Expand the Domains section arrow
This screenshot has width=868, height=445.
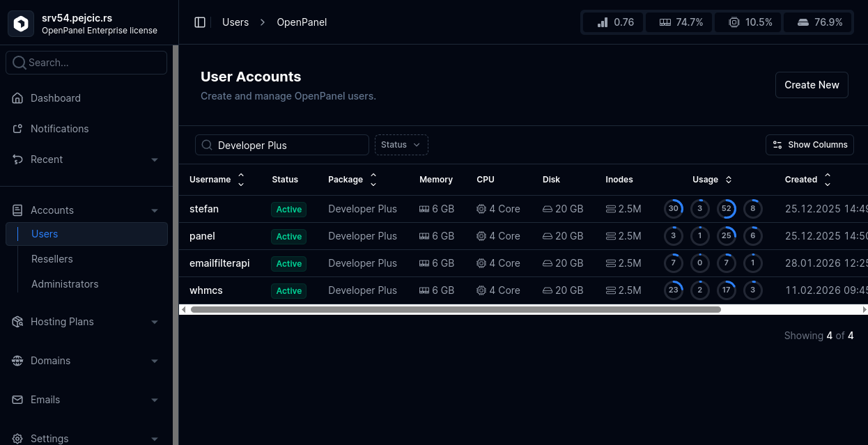(x=155, y=361)
